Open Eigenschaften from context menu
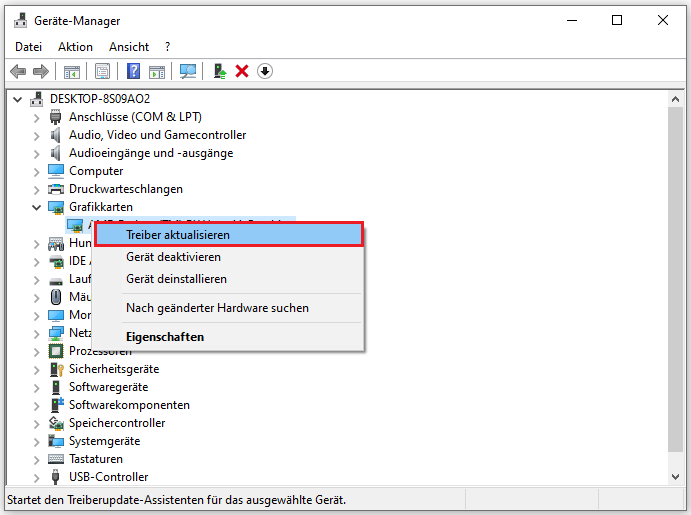The width and height of the screenshot is (691, 515). point(229,337)
